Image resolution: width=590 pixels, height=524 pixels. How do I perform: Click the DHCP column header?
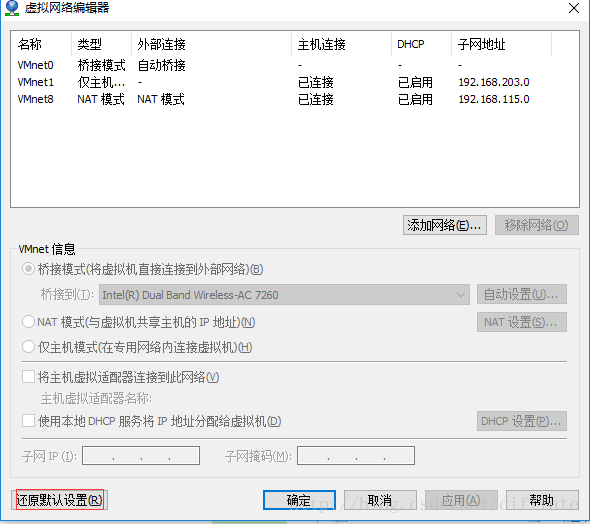(421, 44)
